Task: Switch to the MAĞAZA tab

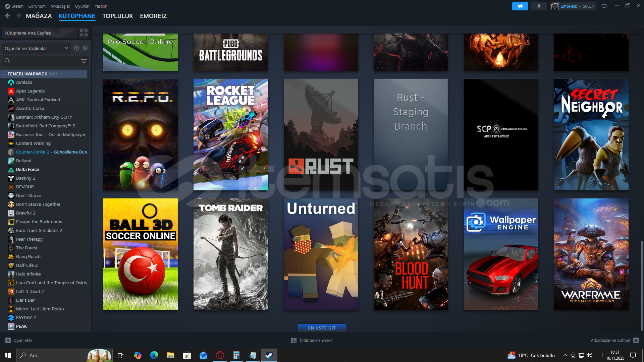Action: (x=39, y=16)
